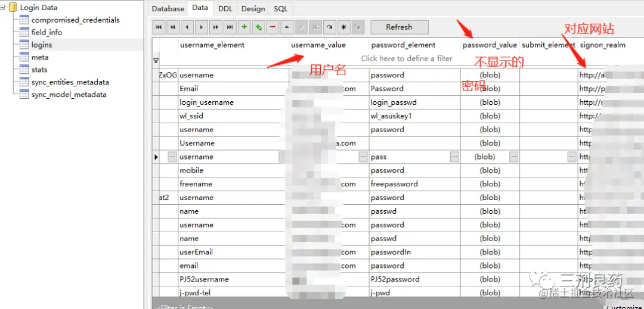This screenshot has height=309, width=644.
Task: Go to next record arrow
Action: (202, 27)
